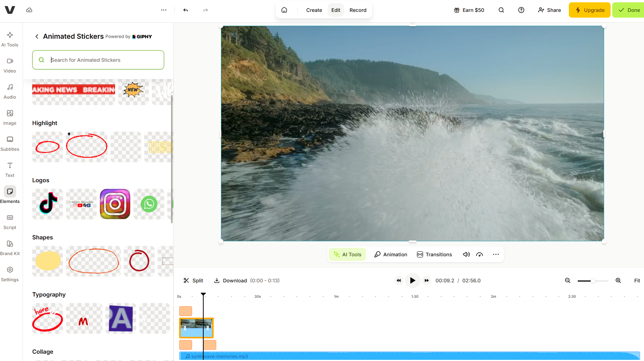Switch to the Edit tab

336,10
